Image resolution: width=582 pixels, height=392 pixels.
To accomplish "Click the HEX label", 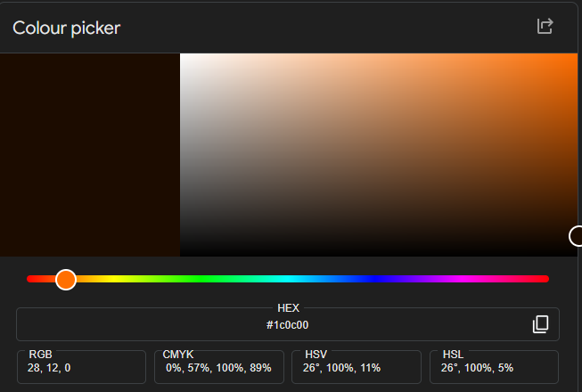I will pos(288,308).
